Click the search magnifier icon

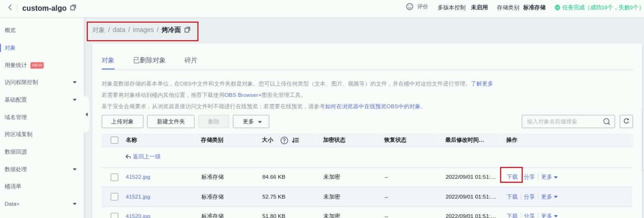click(606, 121)
